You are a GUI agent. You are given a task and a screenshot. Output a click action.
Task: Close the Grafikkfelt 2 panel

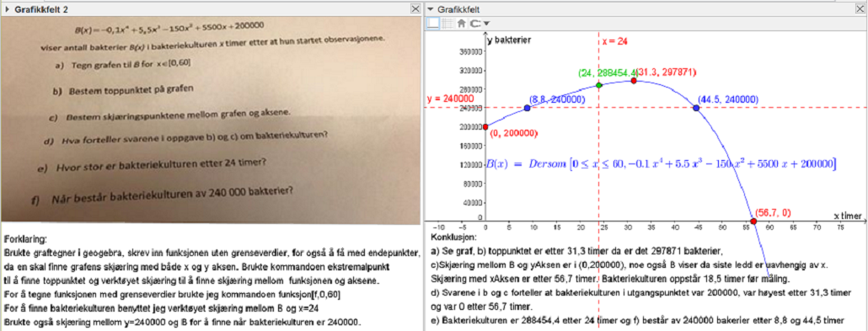tap(415, 9)
